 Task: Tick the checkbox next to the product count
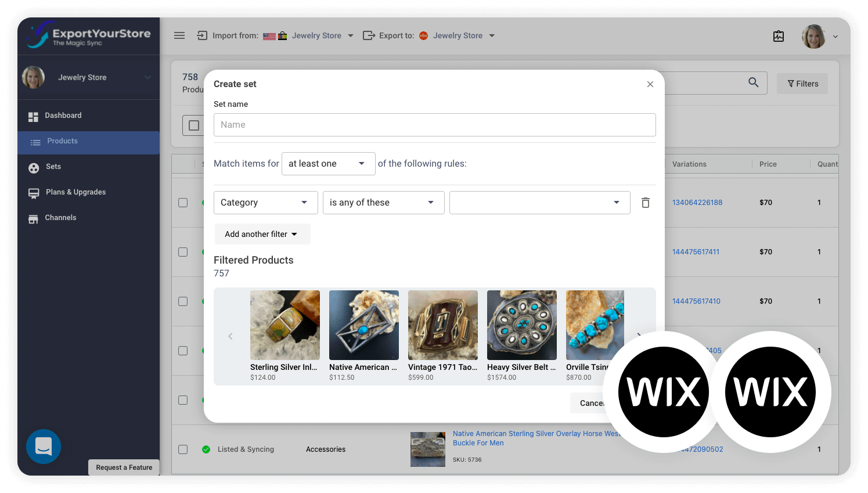coord(194,125)
